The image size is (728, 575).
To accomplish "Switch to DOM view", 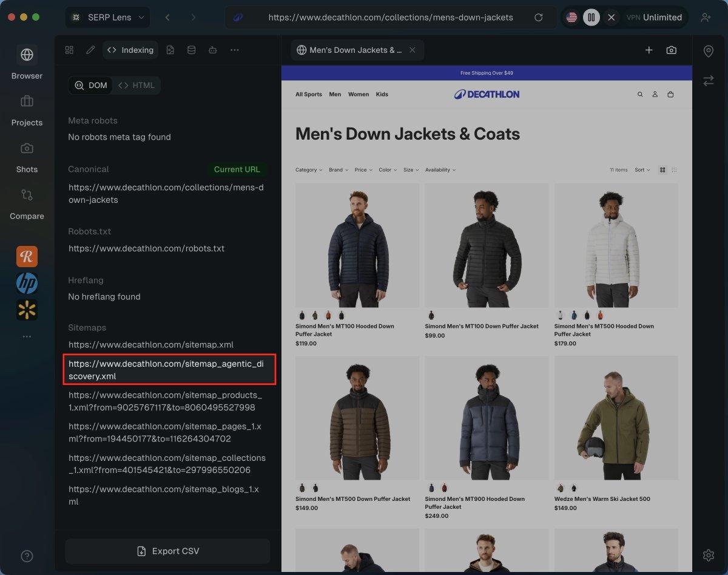I will click(x=90, y=86).
